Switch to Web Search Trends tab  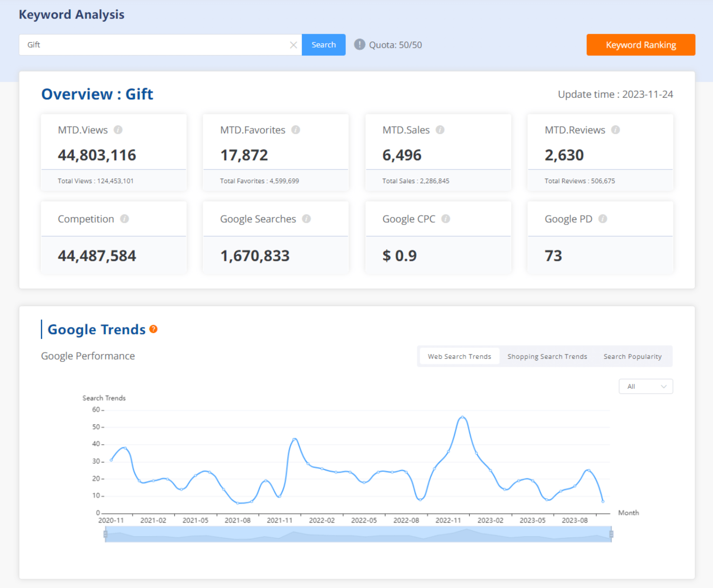coord(459,356)
